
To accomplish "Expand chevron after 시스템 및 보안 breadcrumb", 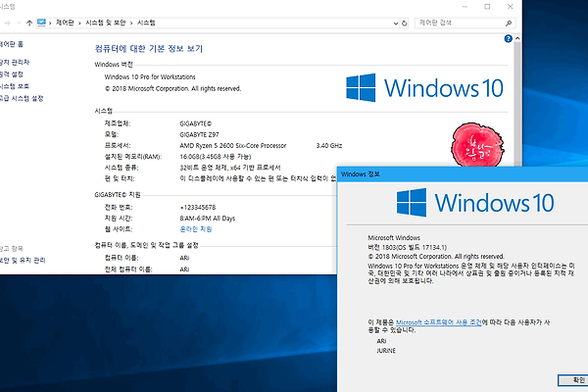I will 131,21.
